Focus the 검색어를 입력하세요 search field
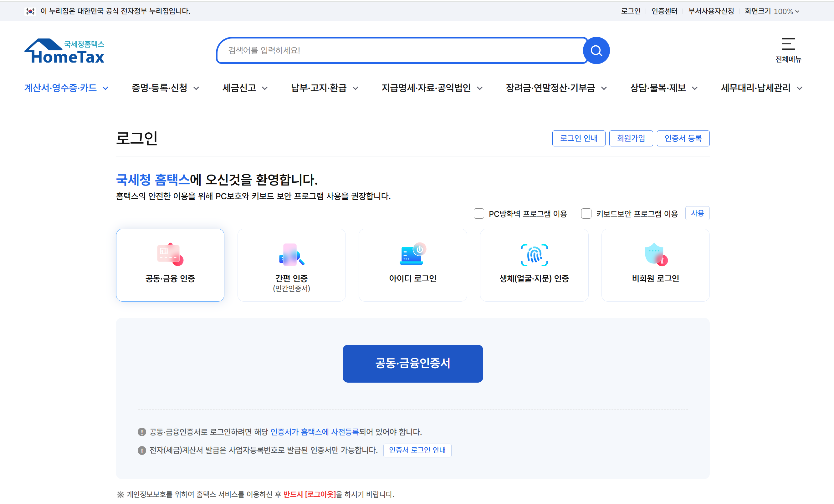The width and height of the screenshot is (834, 504). click(x=402, y=50)
